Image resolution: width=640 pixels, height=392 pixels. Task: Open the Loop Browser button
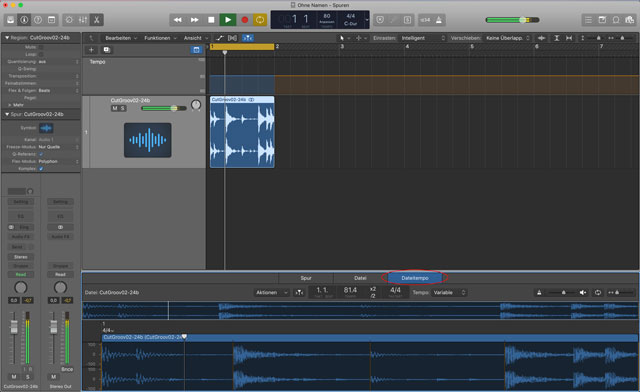point(616,20)
